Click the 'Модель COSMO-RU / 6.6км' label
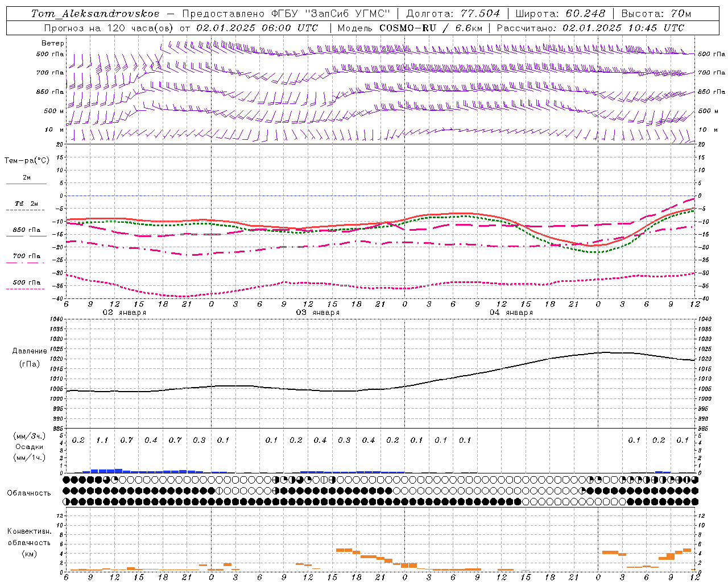Screen dimensions: 728x582 click(x=409, y=28)
